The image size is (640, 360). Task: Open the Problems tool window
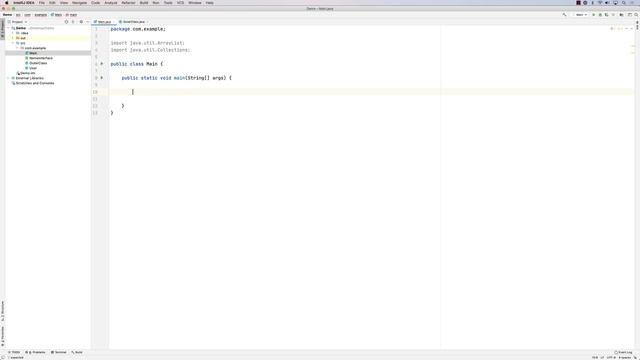36,352
